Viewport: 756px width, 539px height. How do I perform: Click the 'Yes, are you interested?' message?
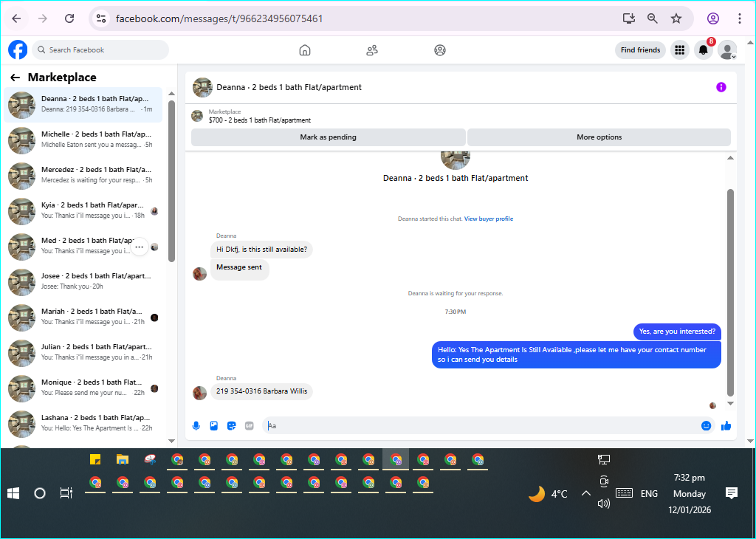[677, 332]
